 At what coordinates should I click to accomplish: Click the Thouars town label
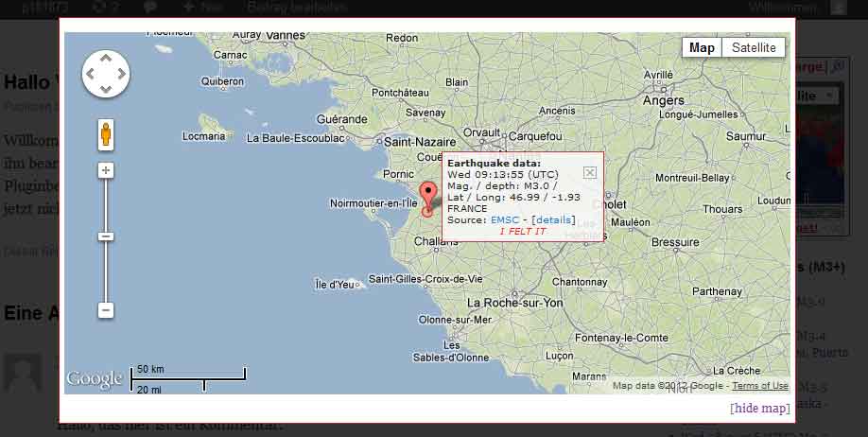pyautogui.click(x=722, y=209)
